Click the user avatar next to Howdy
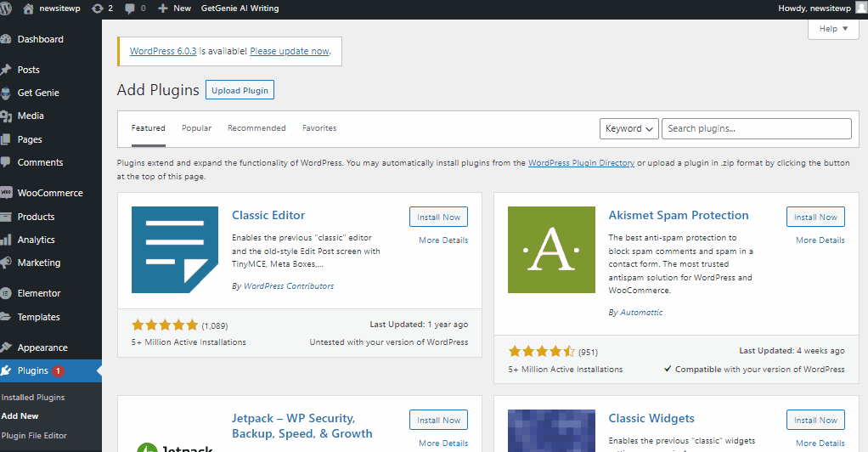The height and width of the screenshot is (452, 868). [861, 8]
